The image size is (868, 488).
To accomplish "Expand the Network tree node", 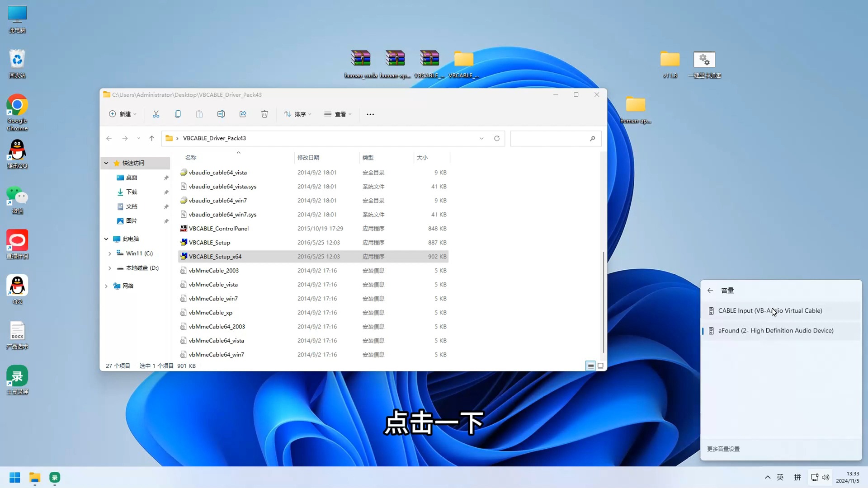I will pyautogui.click(x=106, y=286).
